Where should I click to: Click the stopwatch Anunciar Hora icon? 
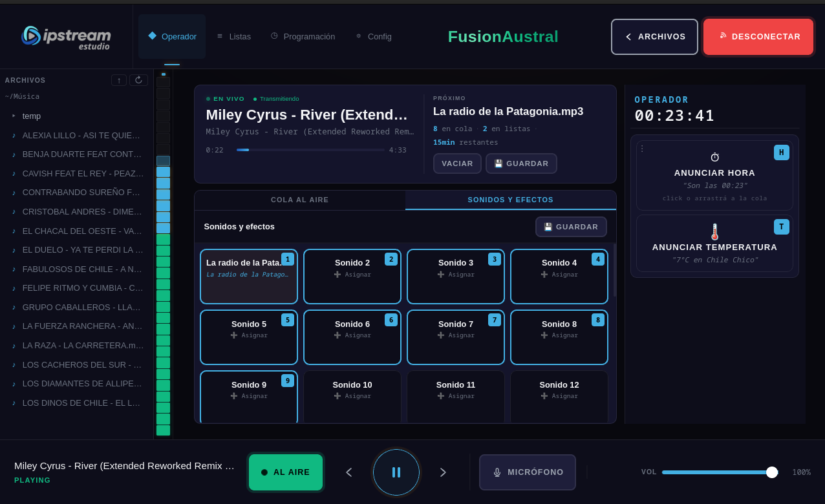714,157
